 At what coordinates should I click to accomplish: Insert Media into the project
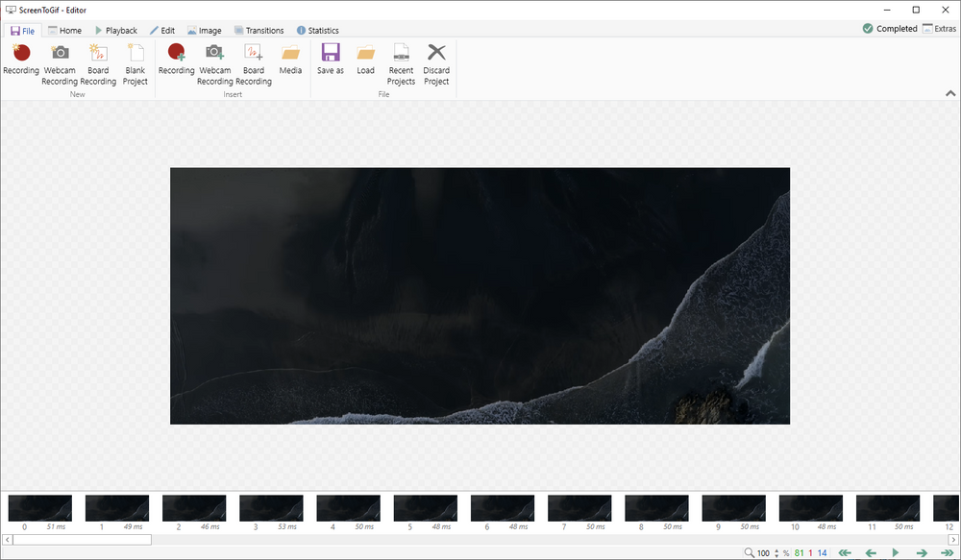290,64
